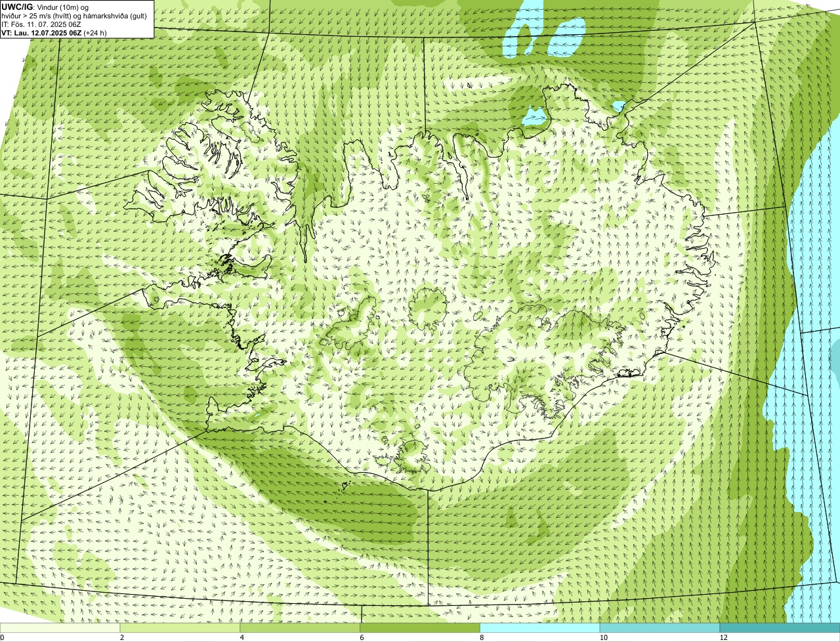The height and width of the screenshot is (642, 840).
Task: Select the legend colour segment between 10 and 12
Action: pos(660,628)
